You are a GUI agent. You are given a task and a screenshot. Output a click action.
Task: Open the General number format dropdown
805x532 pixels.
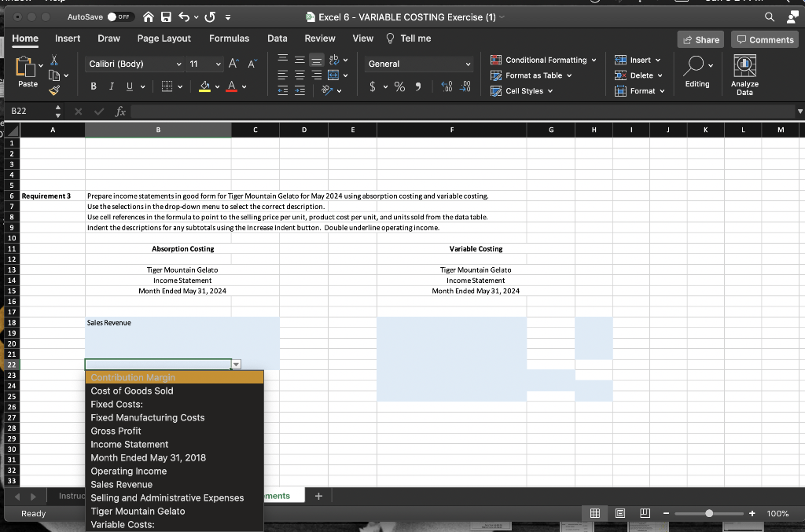coord(468,64)
